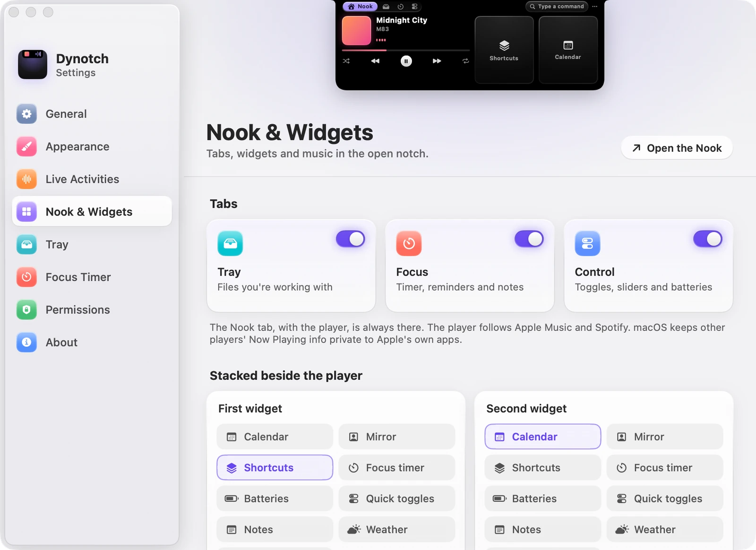Open the Calendar widget tile in the notch
The height and width of the screenshot is (550, 756).
(x=568, y=50)
